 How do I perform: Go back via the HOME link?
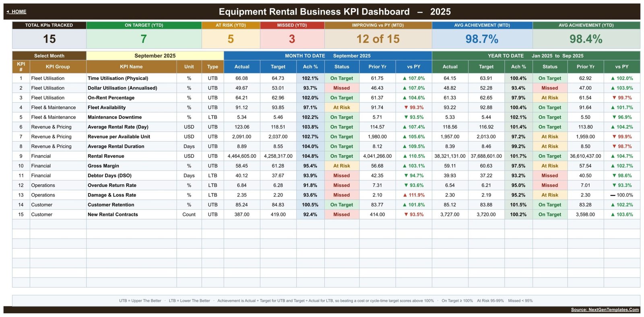point(17,12)
